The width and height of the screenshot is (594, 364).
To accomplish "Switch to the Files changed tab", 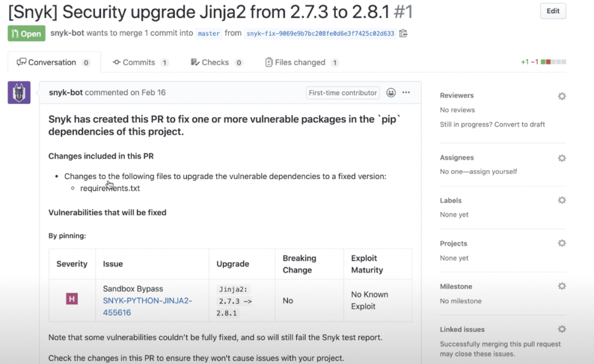I will click(301, 62).
